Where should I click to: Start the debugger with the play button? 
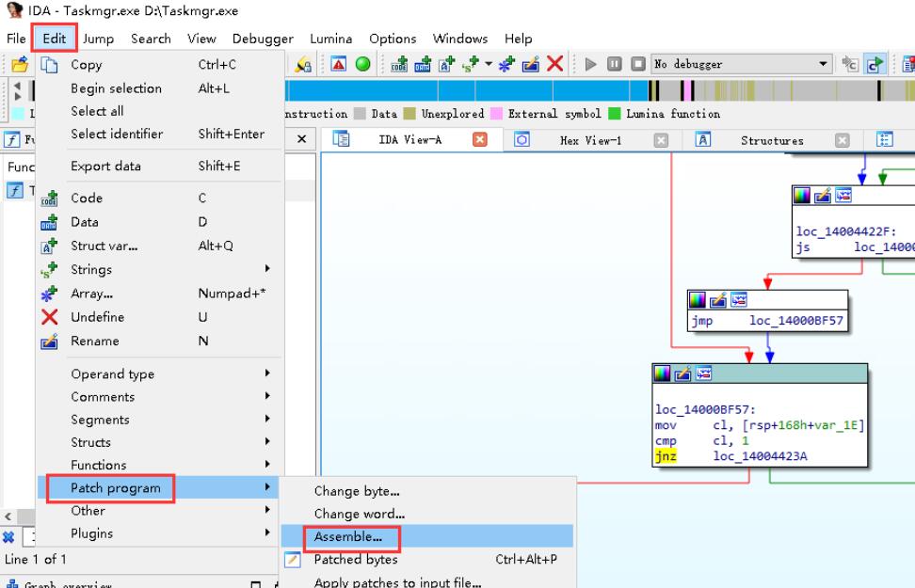590,64
